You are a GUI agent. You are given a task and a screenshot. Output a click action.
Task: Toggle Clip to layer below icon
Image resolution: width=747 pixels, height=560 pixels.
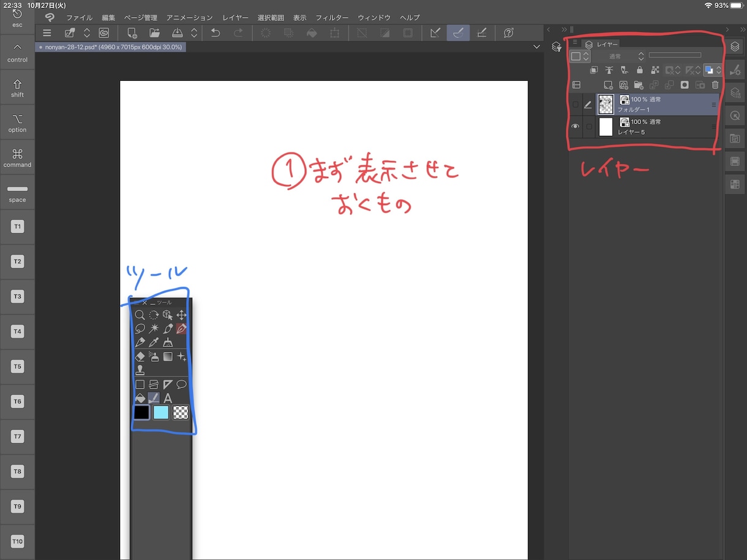[x=593, y=70]
